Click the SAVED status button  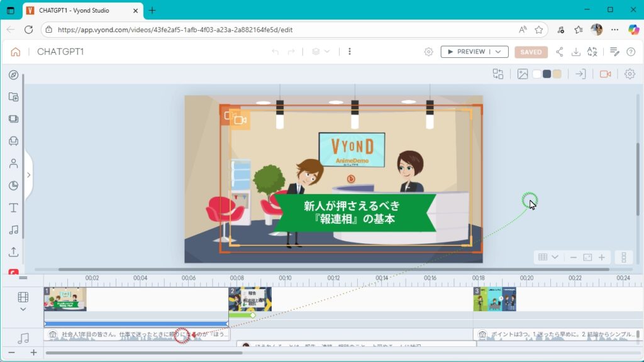[531, 52]
